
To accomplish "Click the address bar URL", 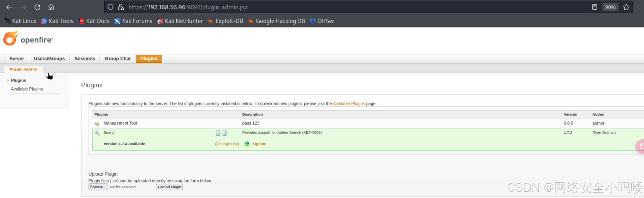I will pyautogui.click(x=188, y=7).
